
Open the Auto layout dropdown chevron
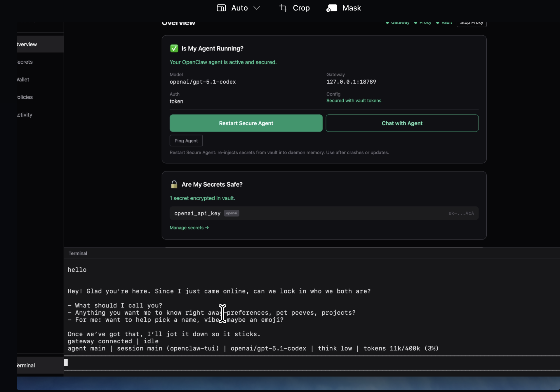pos(257,8)
